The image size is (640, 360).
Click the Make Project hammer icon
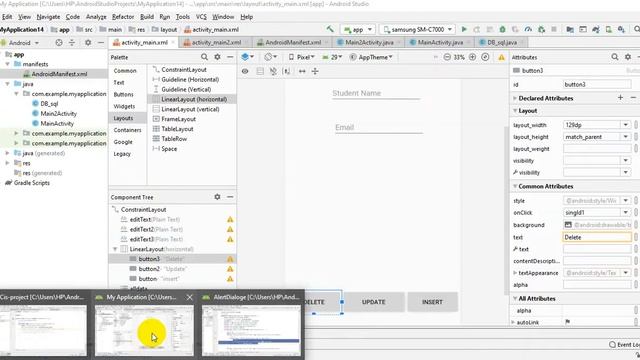pos(330,29)
